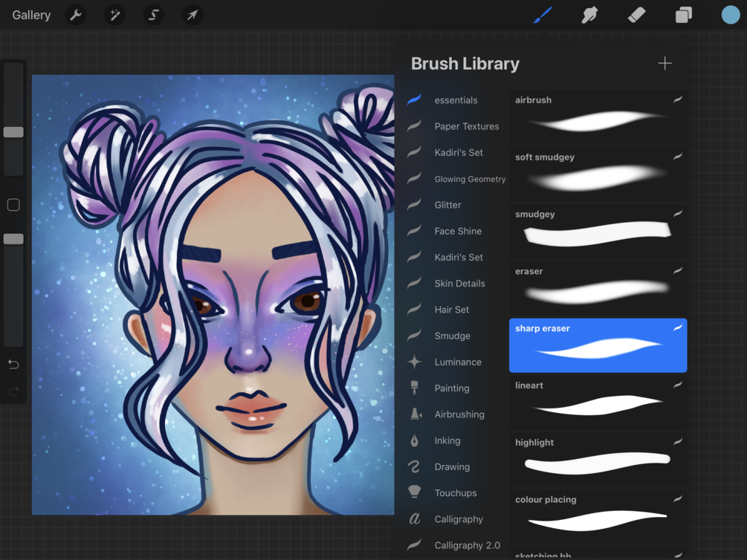Choose the eraser brush

pyautogui.click(x=598, y=289)
